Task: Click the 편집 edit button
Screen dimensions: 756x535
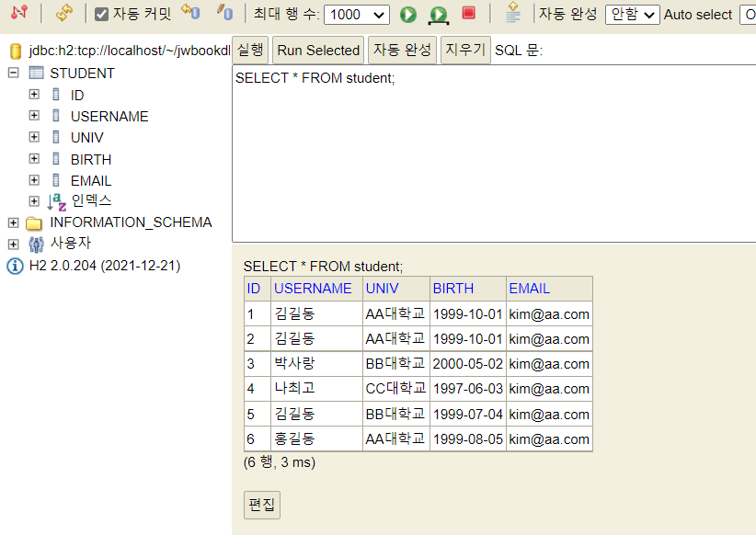Action: 262,505
